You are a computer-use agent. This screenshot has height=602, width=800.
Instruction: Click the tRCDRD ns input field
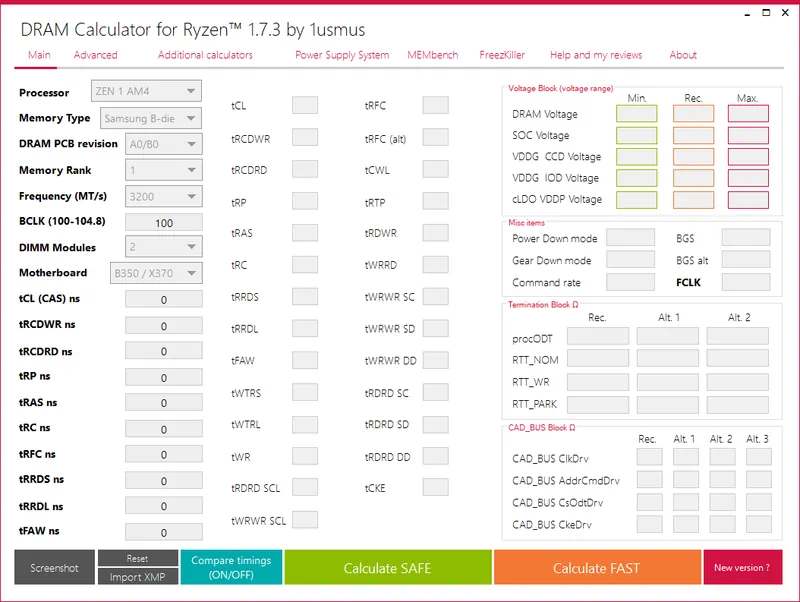pyautogui.click(x=164, y=351)
